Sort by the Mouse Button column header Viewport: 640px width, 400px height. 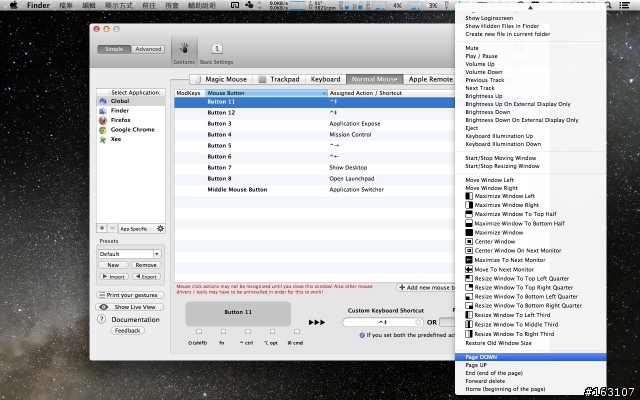[267, 93]
